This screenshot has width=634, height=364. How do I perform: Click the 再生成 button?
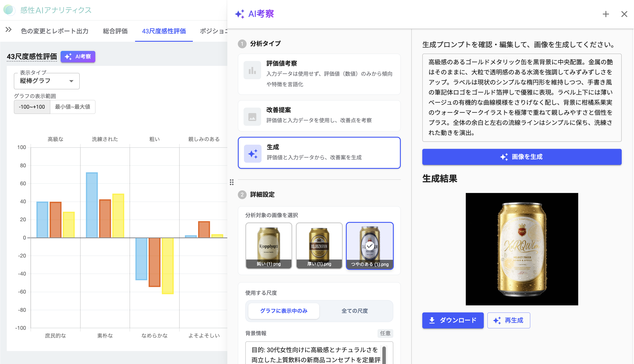[508, 320]
